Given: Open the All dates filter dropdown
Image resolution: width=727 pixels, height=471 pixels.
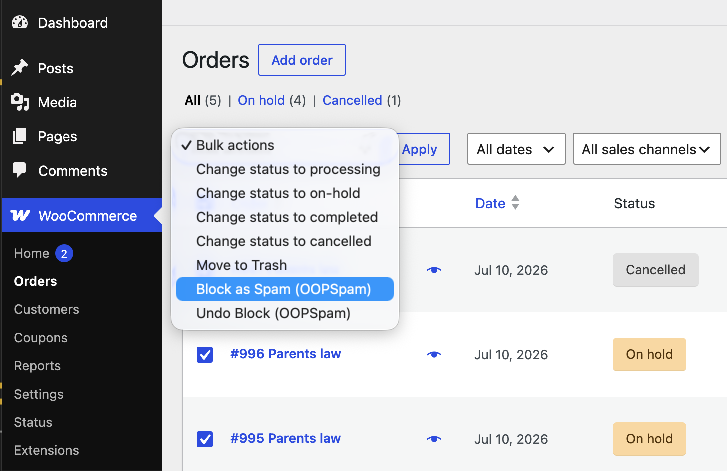Looking at the screenshot, I should coord(516,149).
